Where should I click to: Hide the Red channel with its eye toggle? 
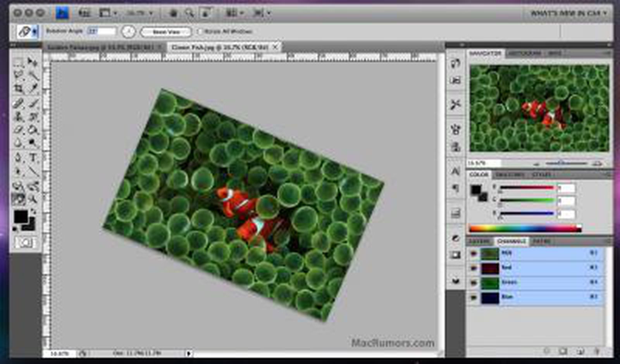(474, 268)
